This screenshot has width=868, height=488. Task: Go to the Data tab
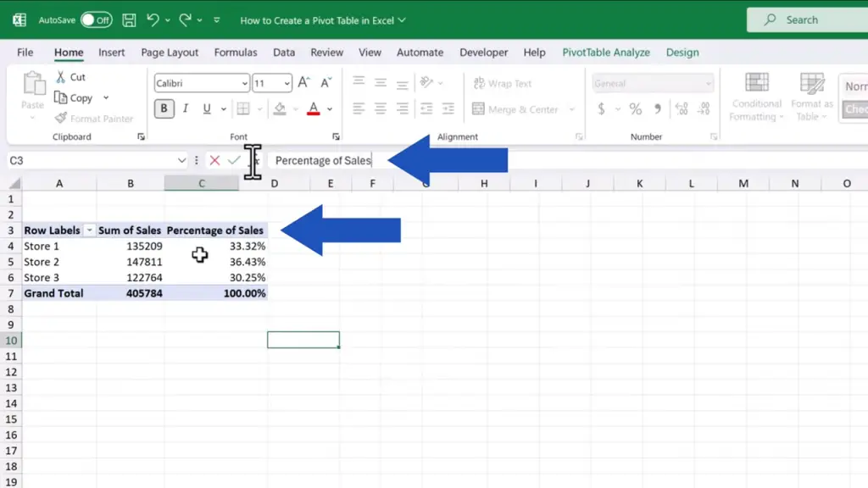point(284,53)
